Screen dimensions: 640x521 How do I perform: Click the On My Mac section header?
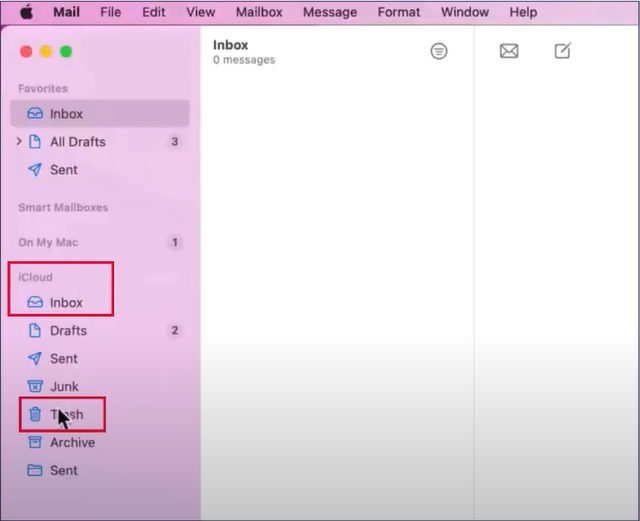[x=48, y=243]
